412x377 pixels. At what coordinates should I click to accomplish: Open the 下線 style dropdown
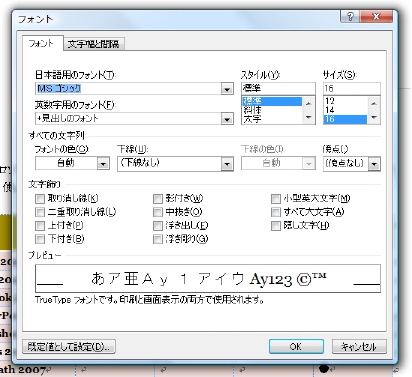227,164
